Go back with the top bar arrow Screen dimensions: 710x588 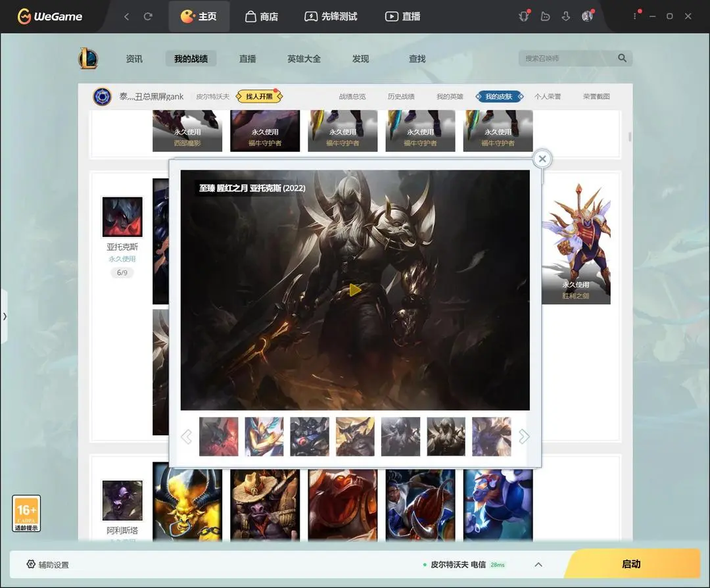click(126, 16)
